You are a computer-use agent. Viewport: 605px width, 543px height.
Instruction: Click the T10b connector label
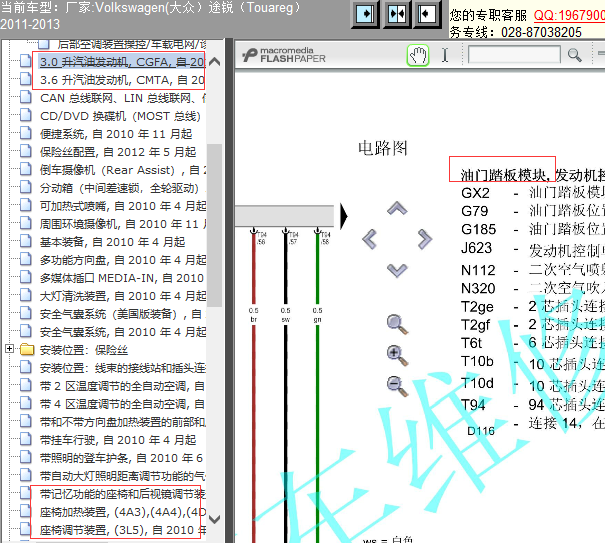477,361
